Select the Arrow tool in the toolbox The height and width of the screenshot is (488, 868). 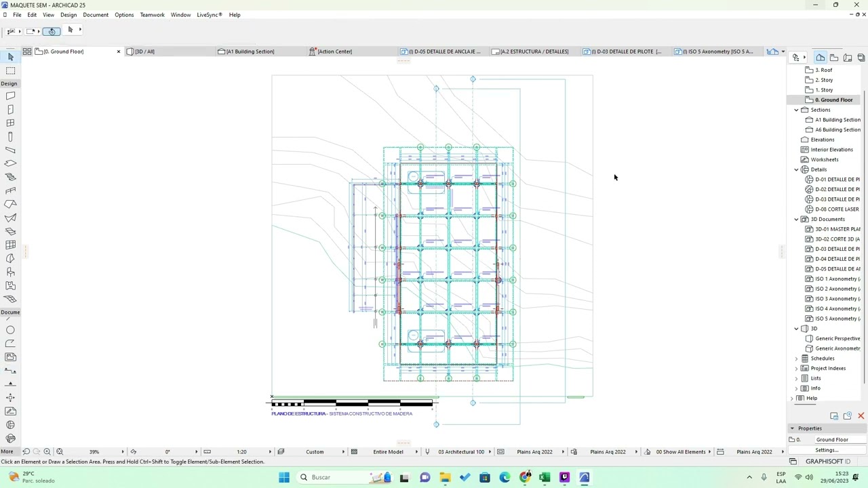10,57
